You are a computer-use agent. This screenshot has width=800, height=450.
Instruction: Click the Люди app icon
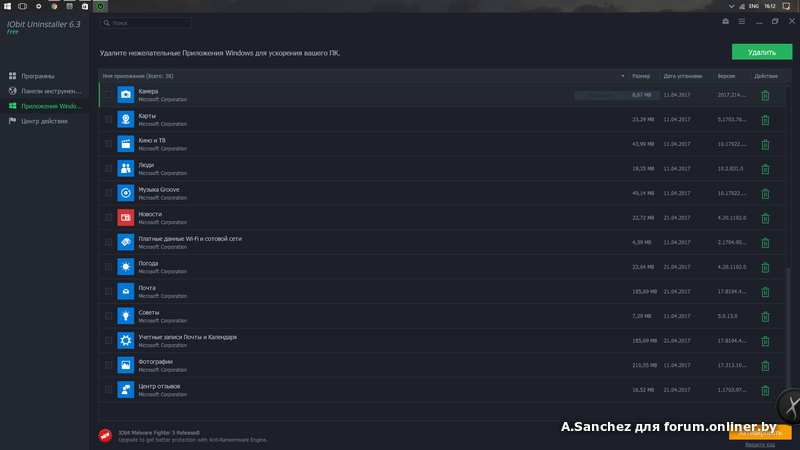[126, 168]
